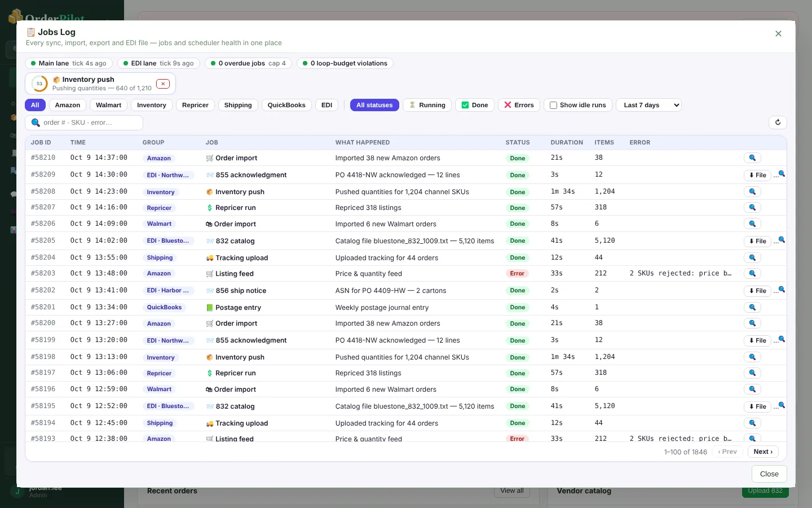Open the Last 7 days range dropdown

click(x=649, y=105)
